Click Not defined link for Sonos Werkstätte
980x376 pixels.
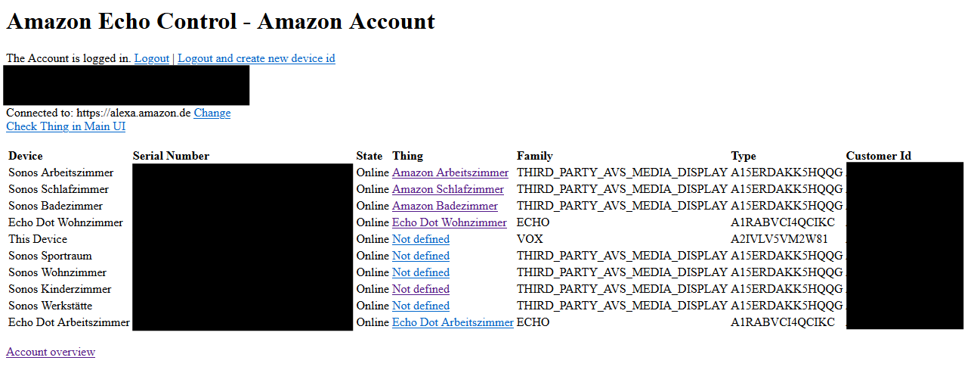click(420, 306)
